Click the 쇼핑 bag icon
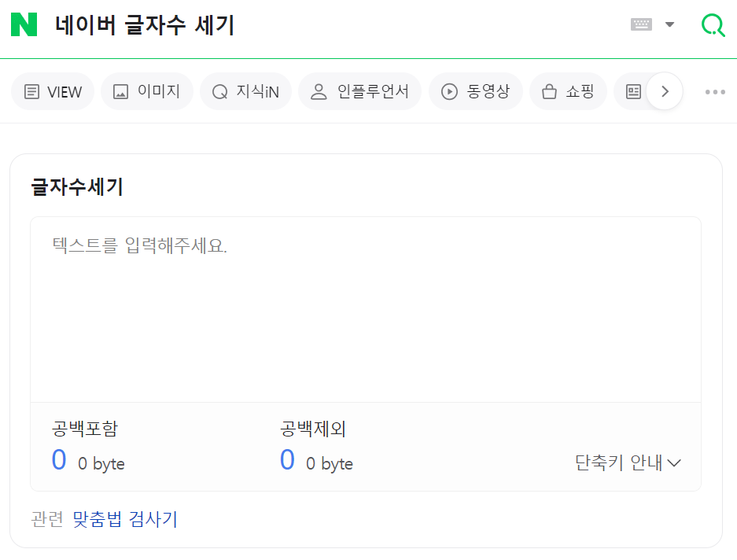Screen dimensions: 737x560 coord(549,91)
